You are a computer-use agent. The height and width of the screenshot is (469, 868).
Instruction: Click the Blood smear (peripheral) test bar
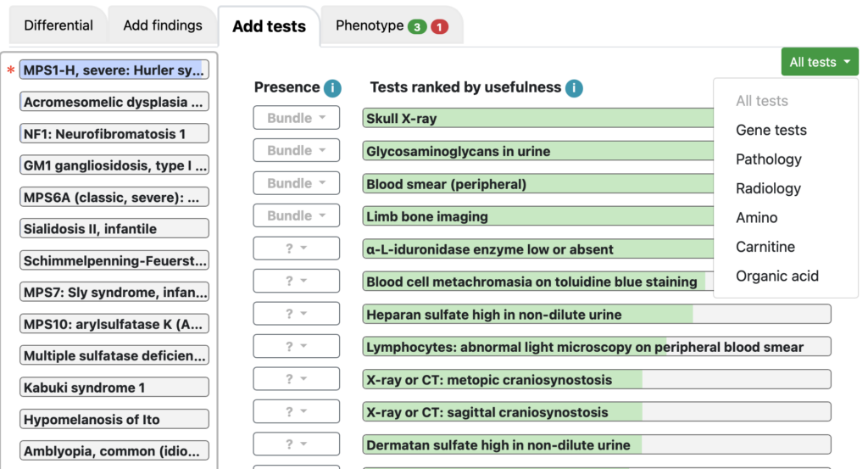coord(538,183)
